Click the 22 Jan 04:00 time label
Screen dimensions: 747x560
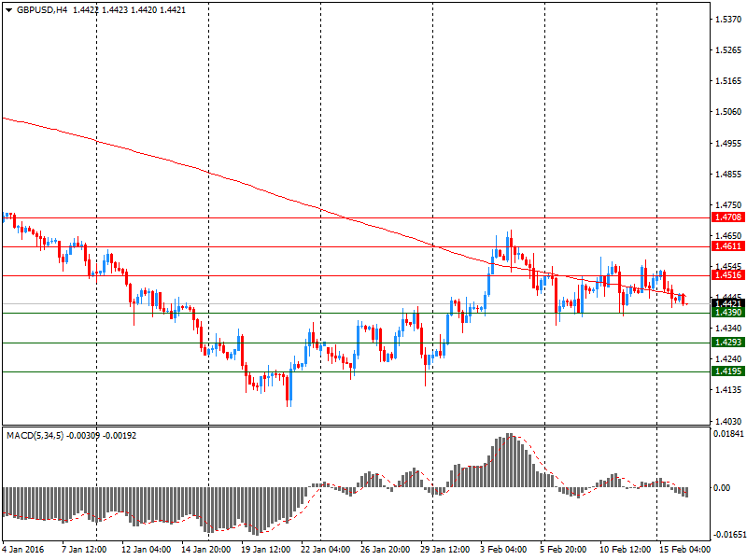tap(325, 550)
